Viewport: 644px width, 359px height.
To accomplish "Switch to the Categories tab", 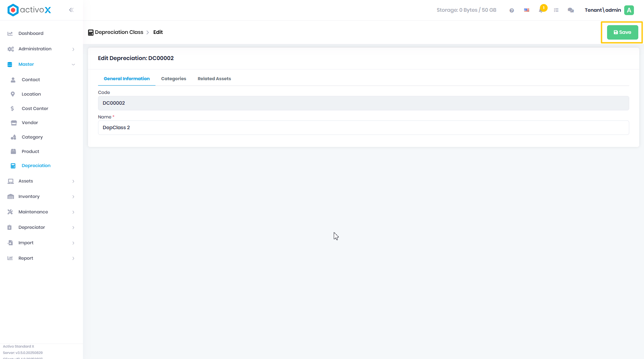I will click(x=174, y=79).
